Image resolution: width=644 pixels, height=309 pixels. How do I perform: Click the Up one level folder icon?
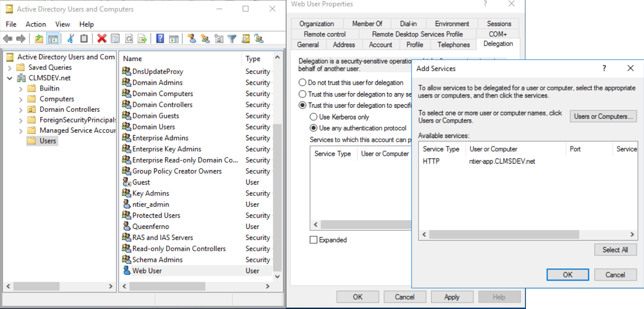point(39,39)
